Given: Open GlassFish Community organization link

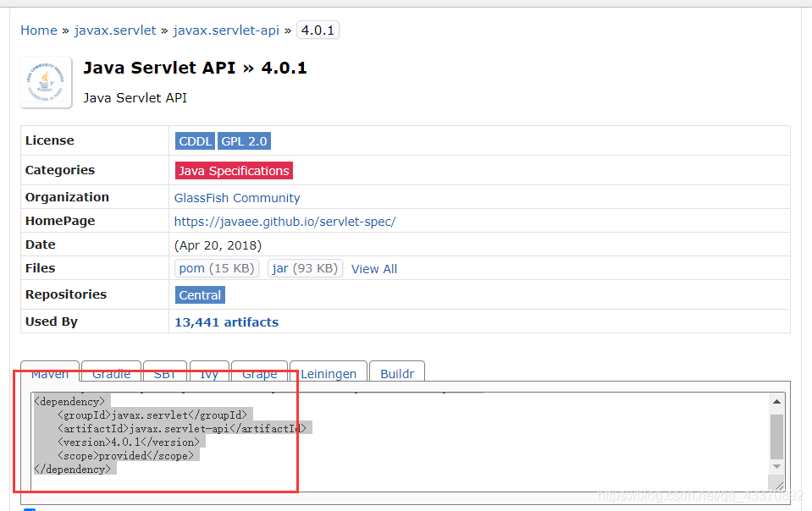Looking at the screenshot, I should click(237, 198).
